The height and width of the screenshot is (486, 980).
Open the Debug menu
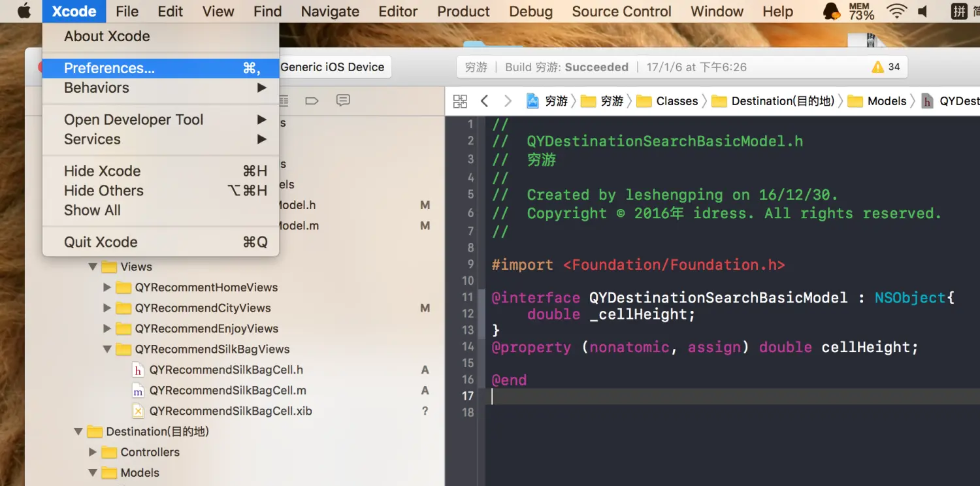point(531,11)
